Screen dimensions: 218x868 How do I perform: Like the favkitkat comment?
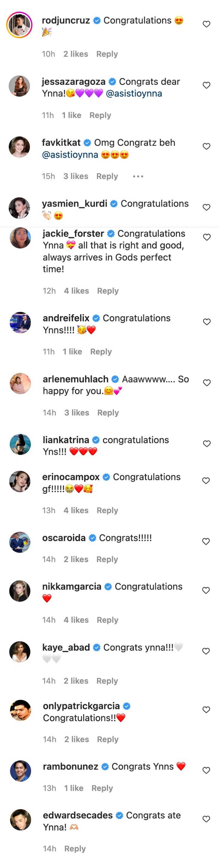[206, 147]
